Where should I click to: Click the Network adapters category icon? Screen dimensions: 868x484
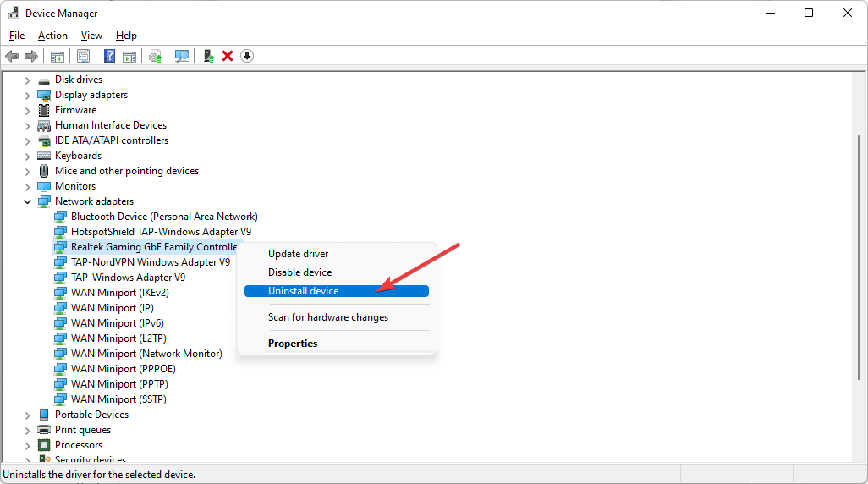[44, 201]
